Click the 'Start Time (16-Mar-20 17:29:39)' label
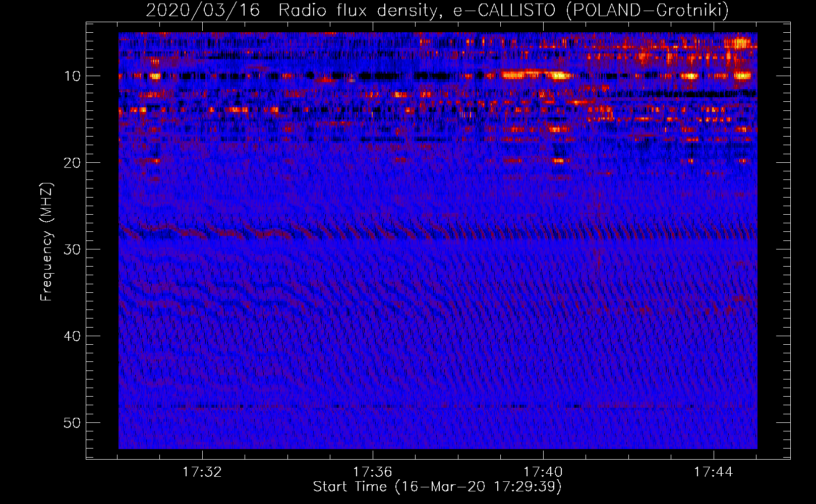 (437, 487)
